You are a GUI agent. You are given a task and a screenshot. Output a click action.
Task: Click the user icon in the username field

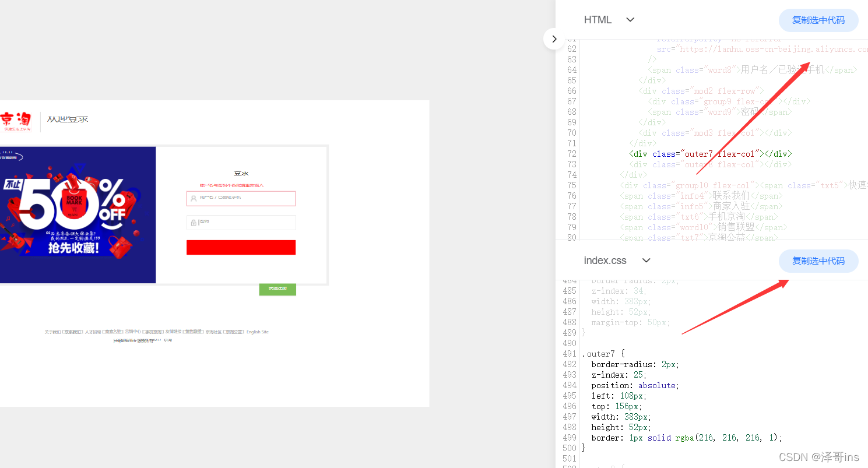pyautogui.click(x=194, y=199)
